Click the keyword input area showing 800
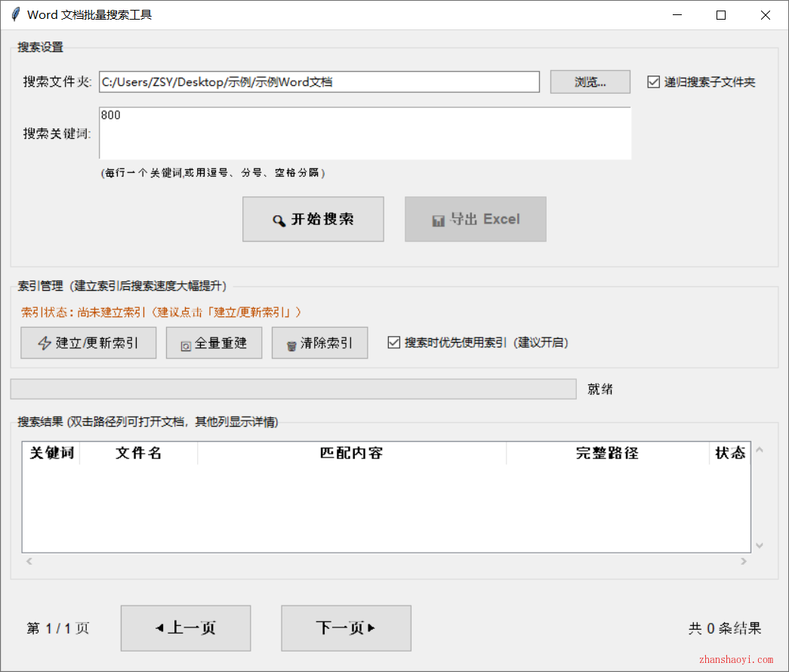Viewport: 789px width, 672px height. 365,134
